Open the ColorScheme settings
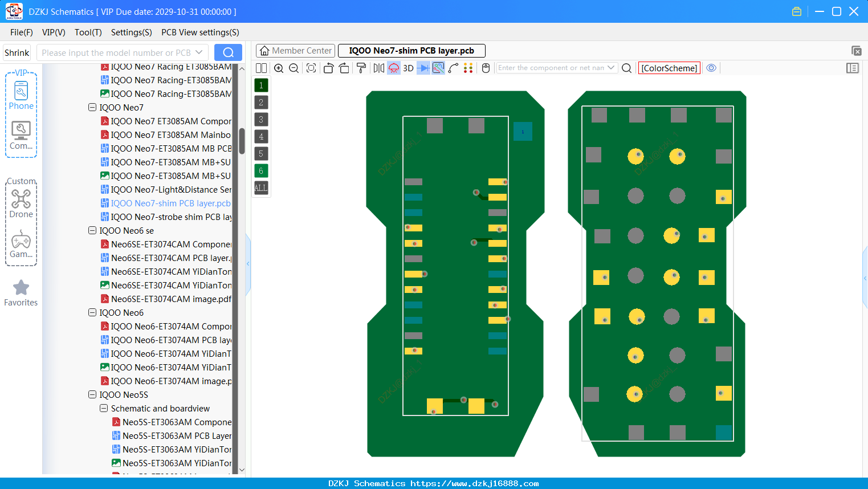The image size is (868, 489). point(669,68)
